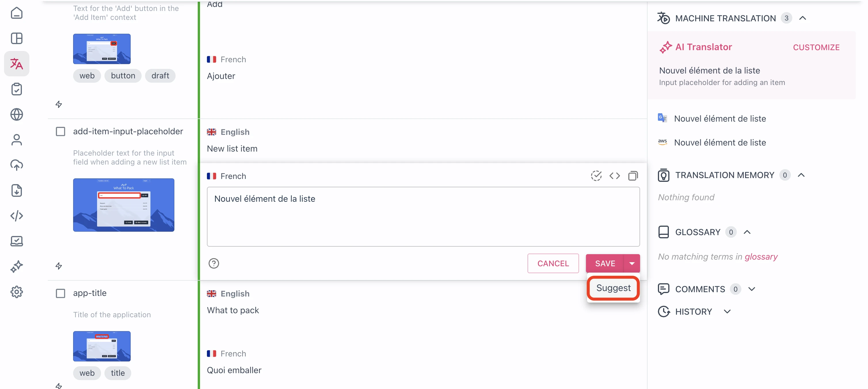Open the Contributors person icon

(16, 140)
